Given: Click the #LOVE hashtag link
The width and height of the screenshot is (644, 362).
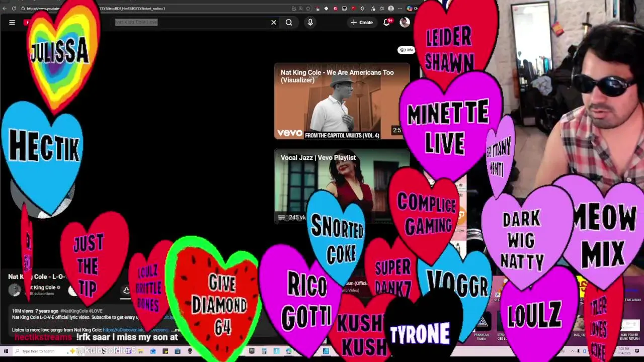Looking at the screenshot, I should 97,311.
